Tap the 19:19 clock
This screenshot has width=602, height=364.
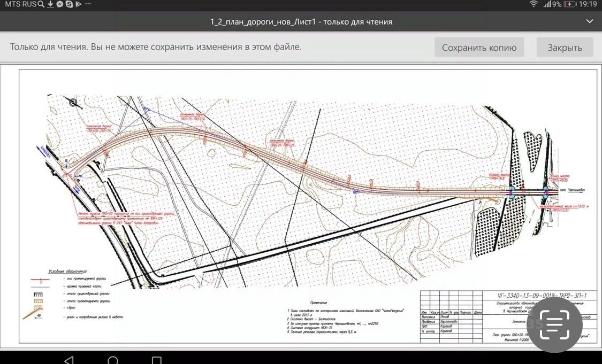pos(588,4)
